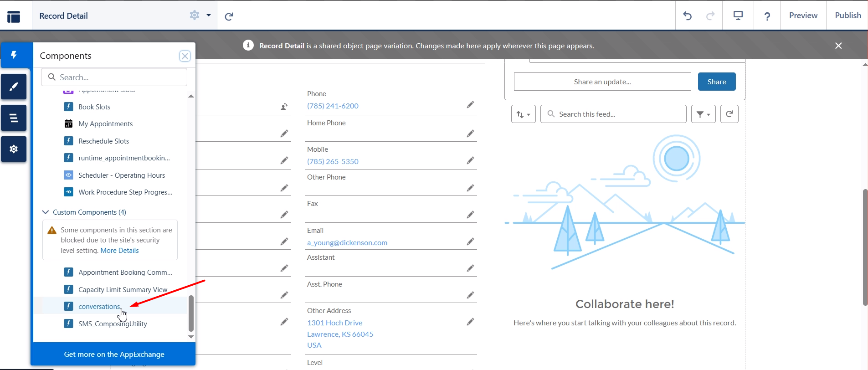Open the Settings gear sidebar panel
Viewport: 868px width, 370px height.
pos(14,149)
